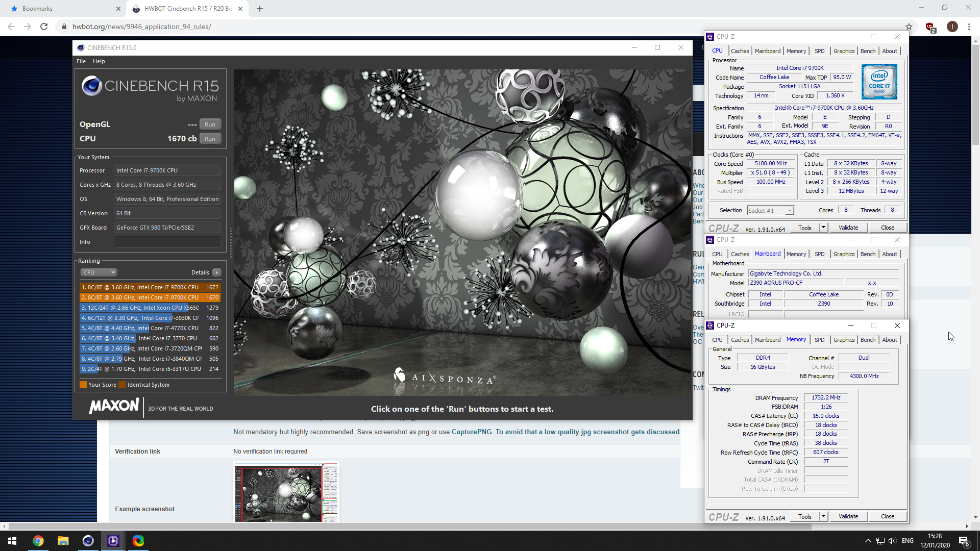Click the ENG language indicator
The image size is (980, 551).
click(908, 541)
